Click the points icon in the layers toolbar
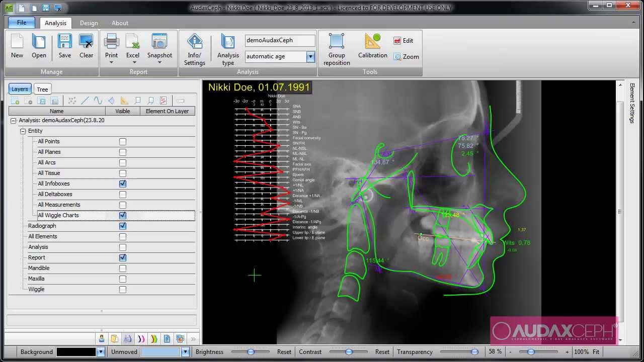644x362 pixels. click(72, 101)
